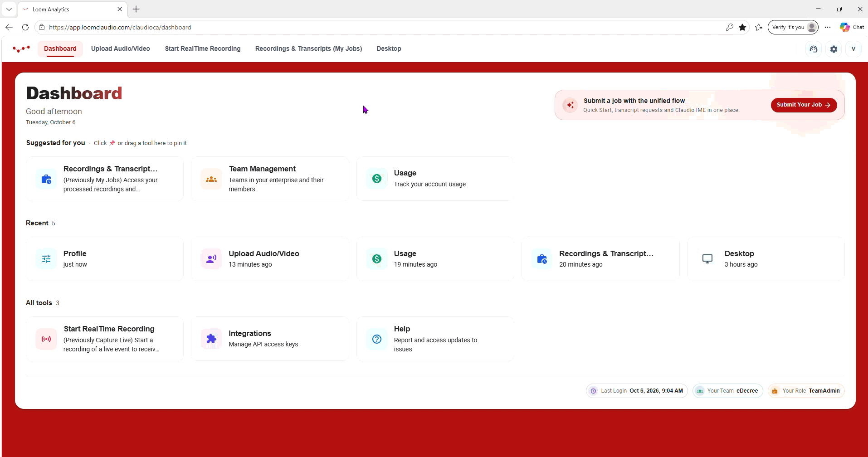Click the bookmark star in the address bar
The width and height of the screenshot is (868, 457).
742,27
